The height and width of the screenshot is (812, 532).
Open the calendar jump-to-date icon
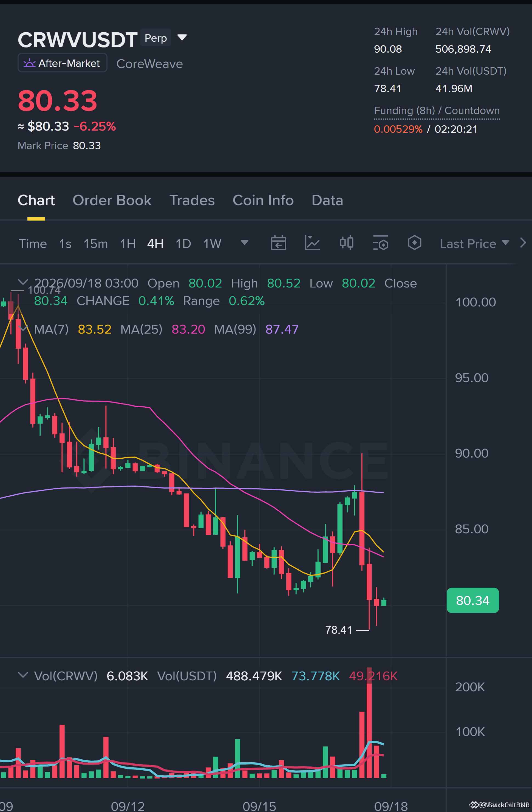point(278,243)
